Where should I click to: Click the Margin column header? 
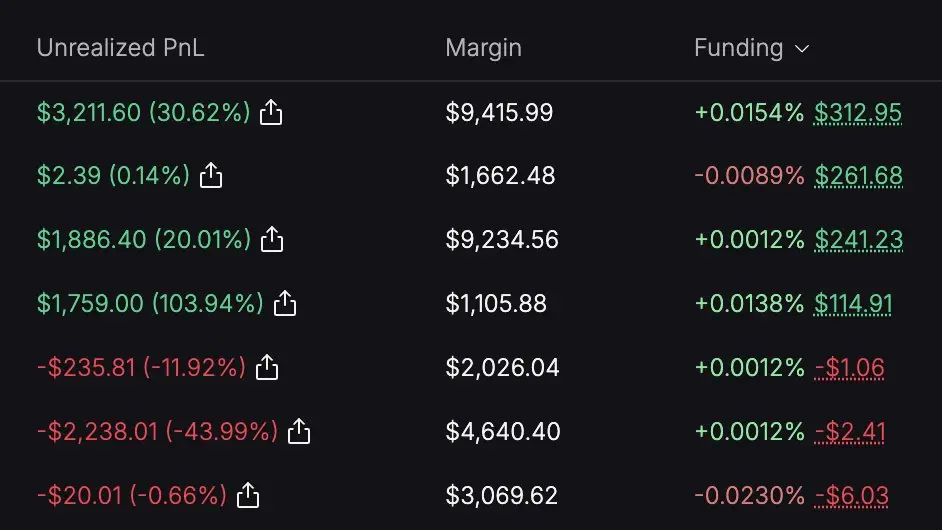[483, 48]
